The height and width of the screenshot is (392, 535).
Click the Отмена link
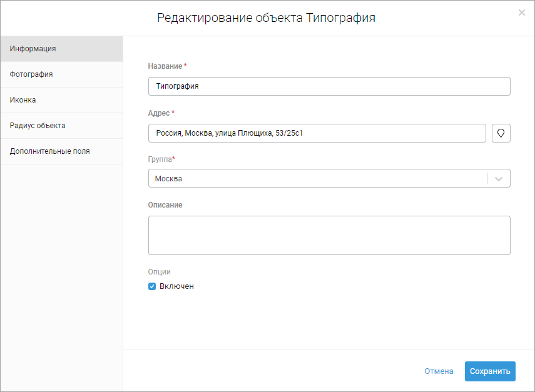[439, 371]
